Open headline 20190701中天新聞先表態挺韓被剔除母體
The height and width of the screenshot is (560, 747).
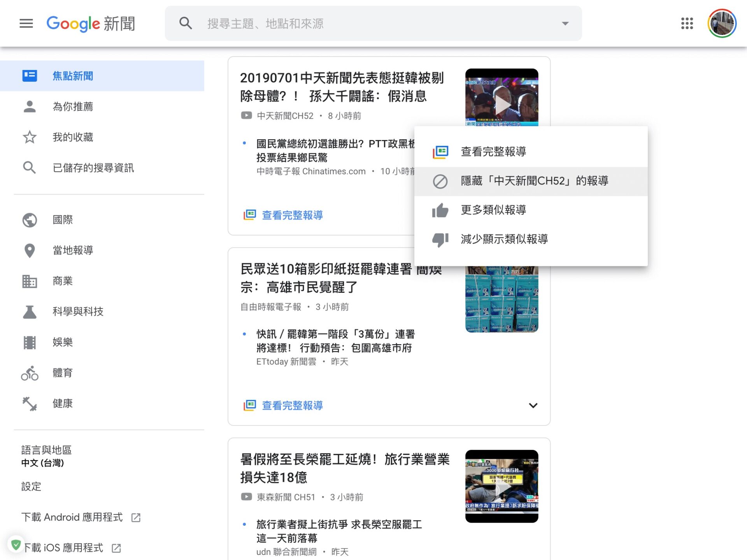point(342,87)
